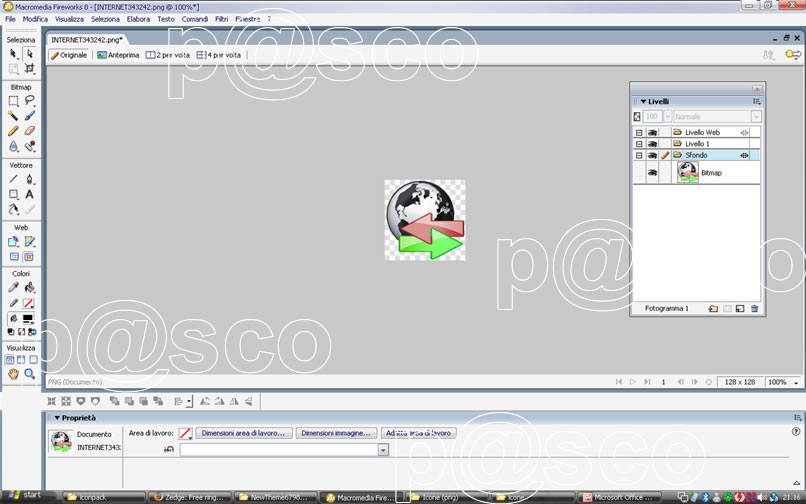This screenshot has height=504, width=806.
Task: Collapse the Proprietà panel triangle
Action: (57, 418)
